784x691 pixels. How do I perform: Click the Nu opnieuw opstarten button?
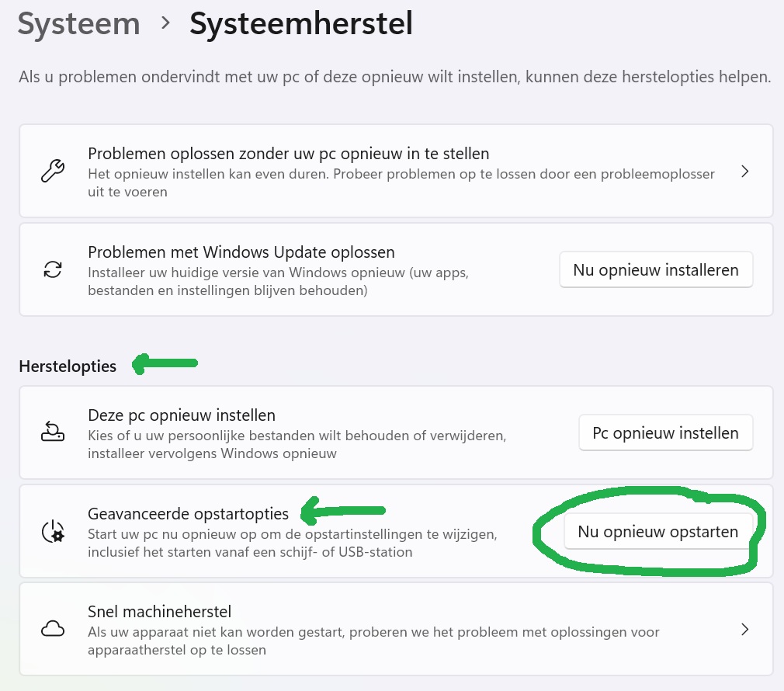point(657,531)
